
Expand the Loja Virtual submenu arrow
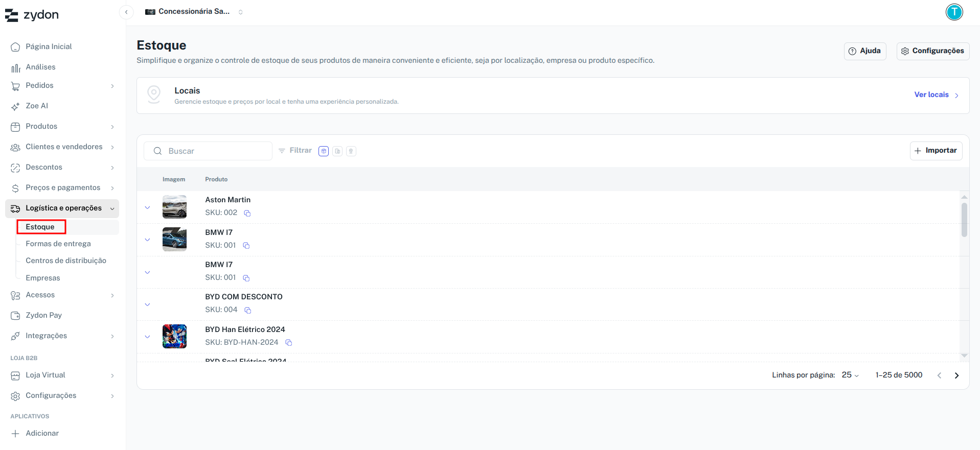(x=112, y=375)
